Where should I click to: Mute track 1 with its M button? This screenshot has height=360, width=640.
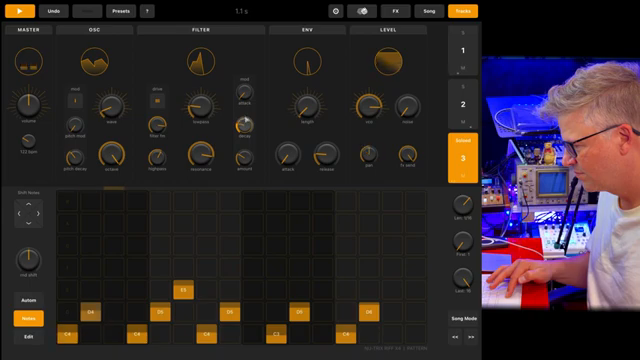point(463,68)
